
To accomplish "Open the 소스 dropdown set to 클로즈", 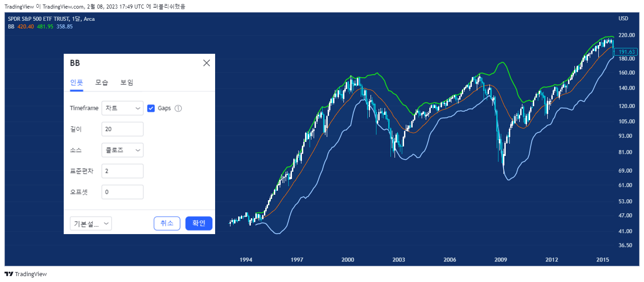I will 122,150.
